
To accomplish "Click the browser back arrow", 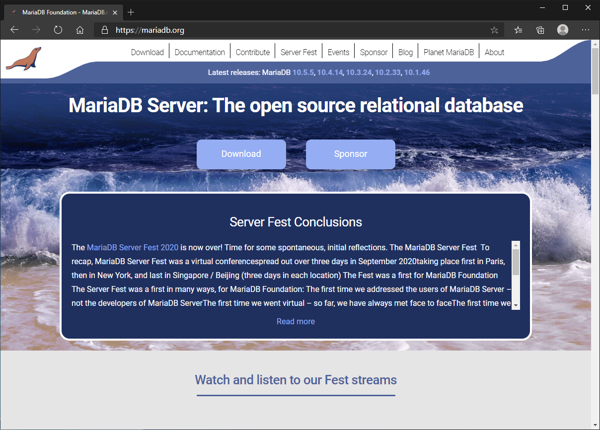I will coord(14,30).
